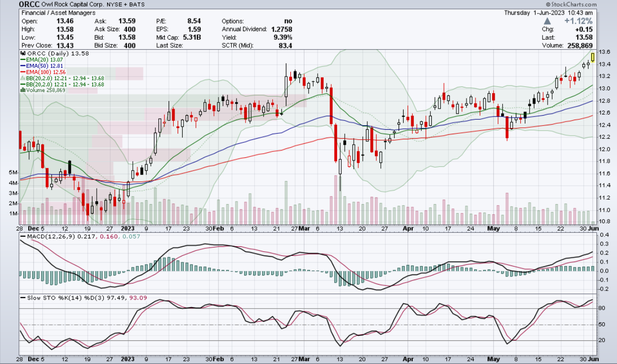The height and width of the screenshot is (364, 617).
Task: Click the Ask value 13.59
Action: [127, 21]
